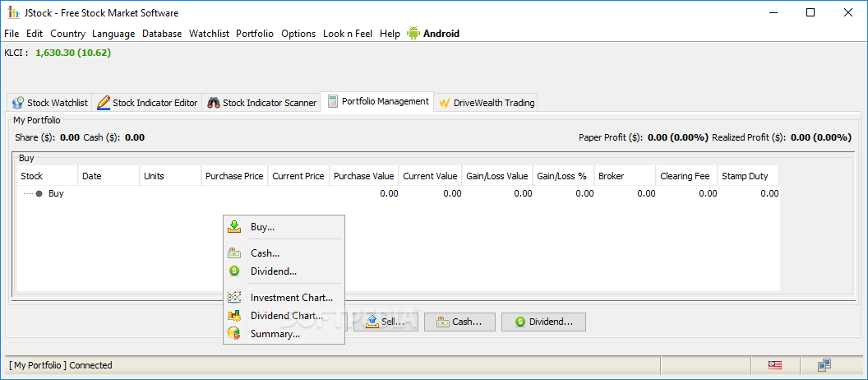This screenshot has height=380, width=868.
Task: Click the Stock Indicator Scanner binoculars icon
Action: (x=214, y=103)
